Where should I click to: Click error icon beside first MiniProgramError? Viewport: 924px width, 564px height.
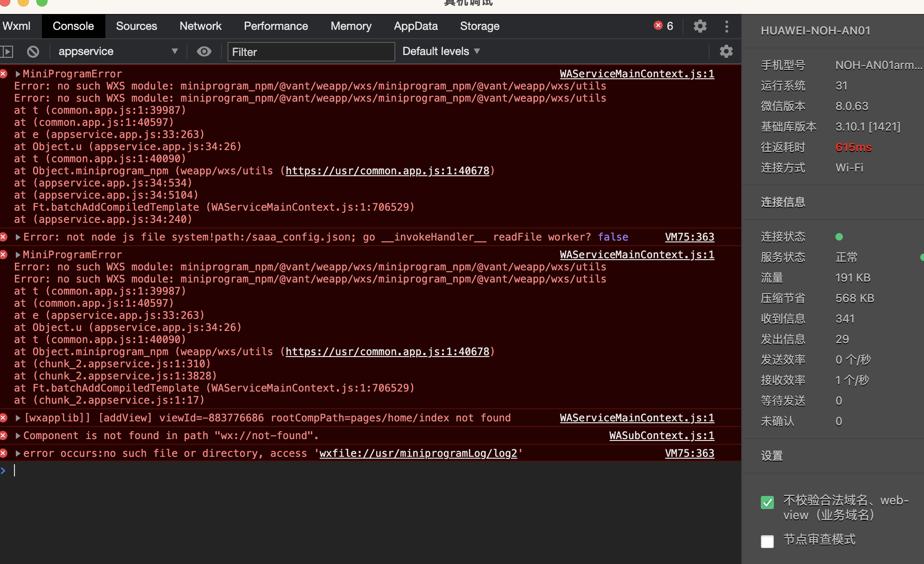[4, 74]
